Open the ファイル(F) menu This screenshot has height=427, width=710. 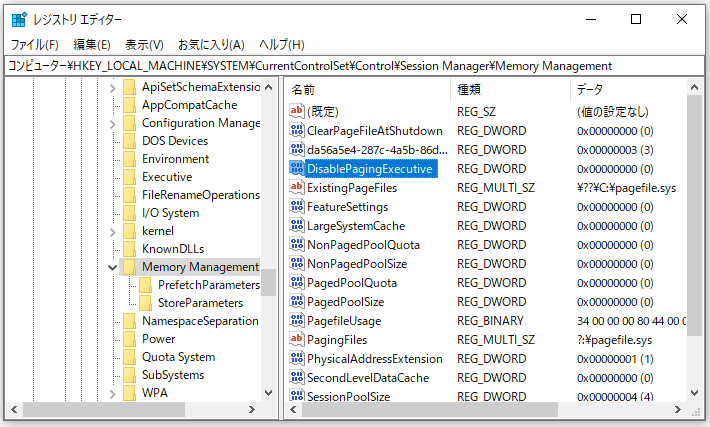(34, 44)
